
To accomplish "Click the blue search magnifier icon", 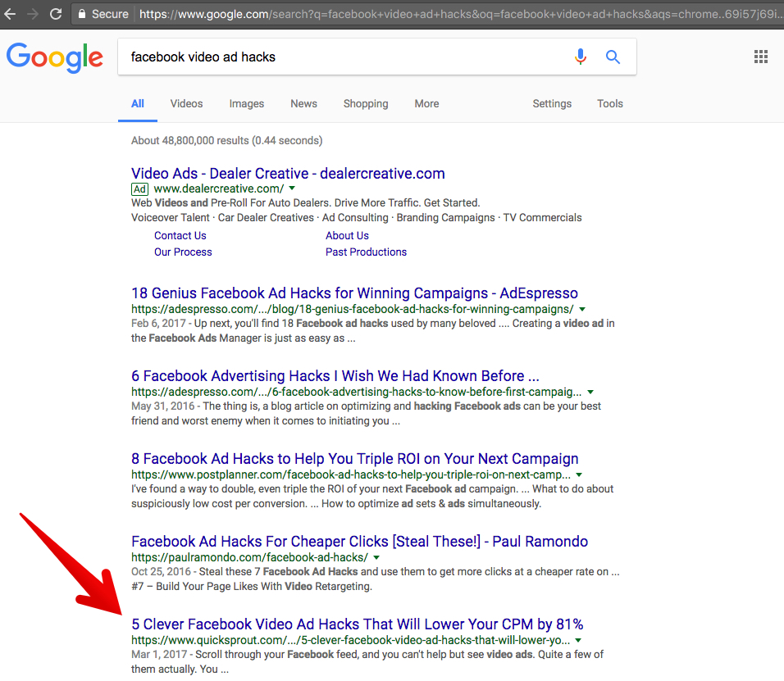I will 613,57.
